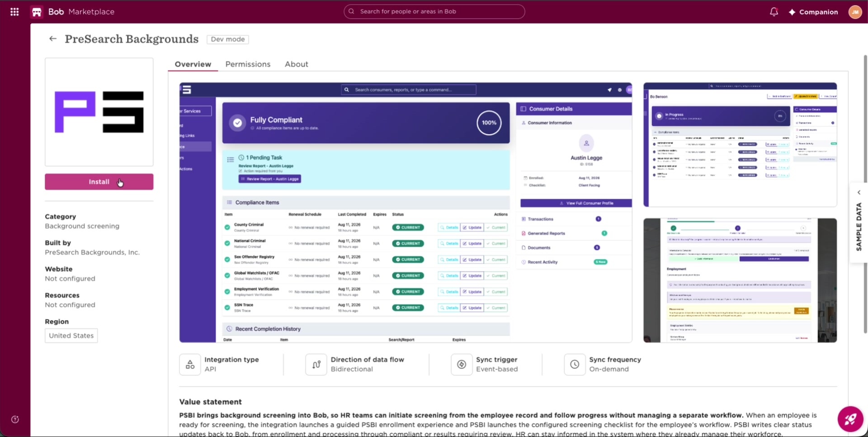Click the PreSearch Backgrounds, Inc. text

[x=92, y=252]
